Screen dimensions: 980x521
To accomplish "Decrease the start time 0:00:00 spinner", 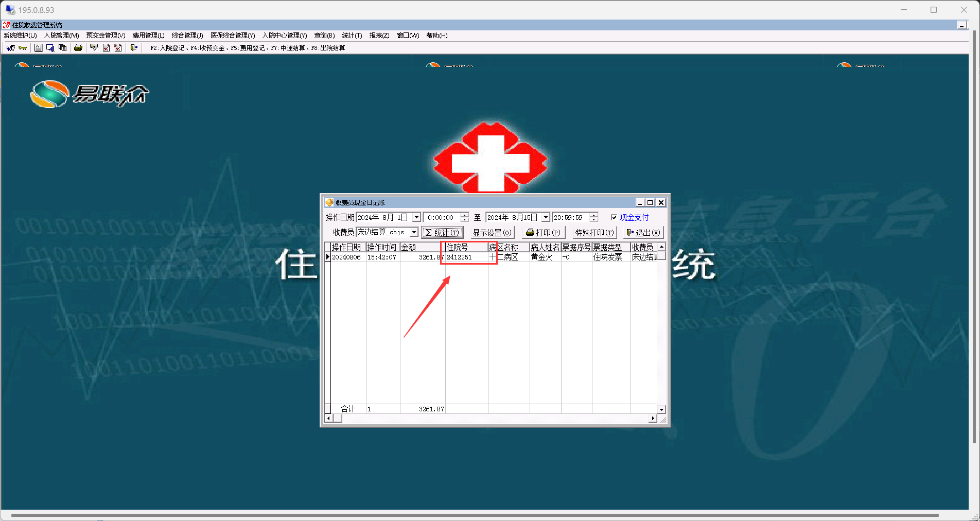I will 464,220.
